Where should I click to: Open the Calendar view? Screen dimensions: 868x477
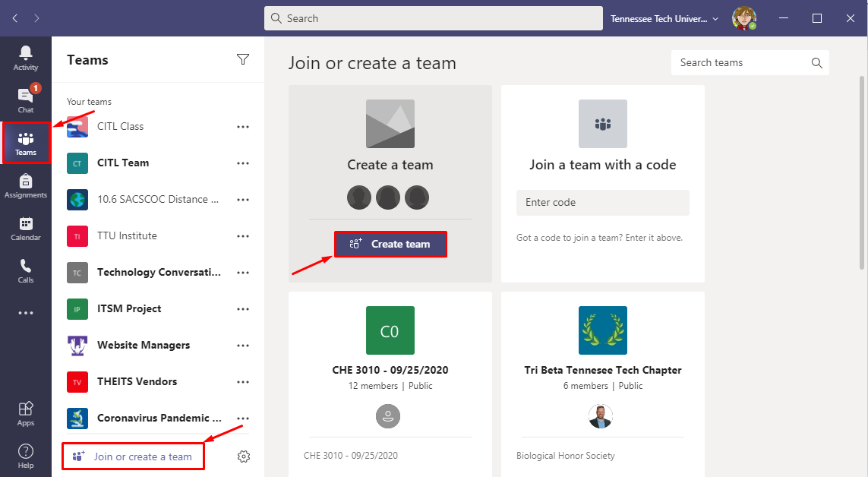coord(26,228)
